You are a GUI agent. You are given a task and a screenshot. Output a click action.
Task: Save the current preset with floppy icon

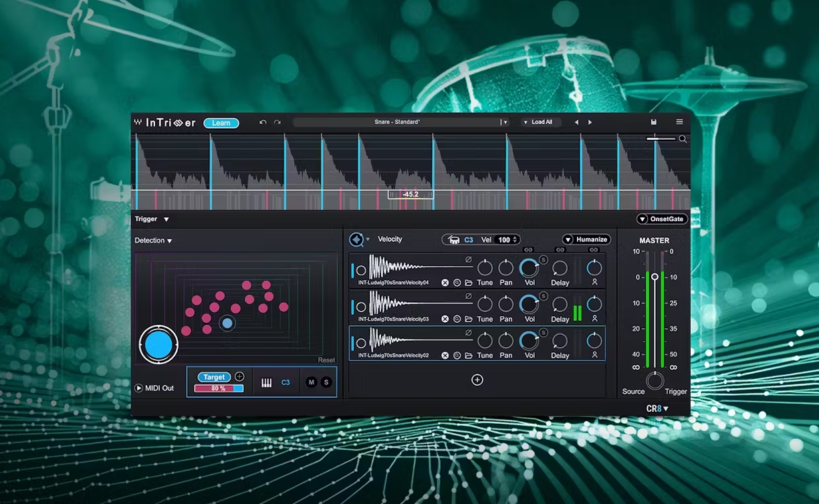(654, 122)
